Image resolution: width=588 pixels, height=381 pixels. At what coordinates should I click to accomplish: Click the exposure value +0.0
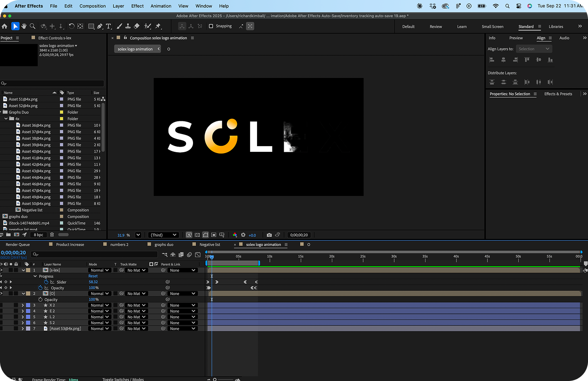coord(252,235)
